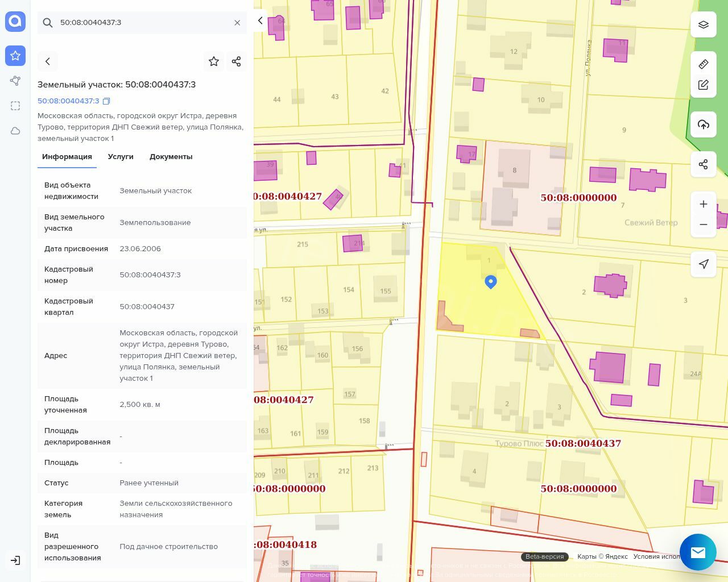Open the mail chat button

pyautogui.click(x=698, y=552)
